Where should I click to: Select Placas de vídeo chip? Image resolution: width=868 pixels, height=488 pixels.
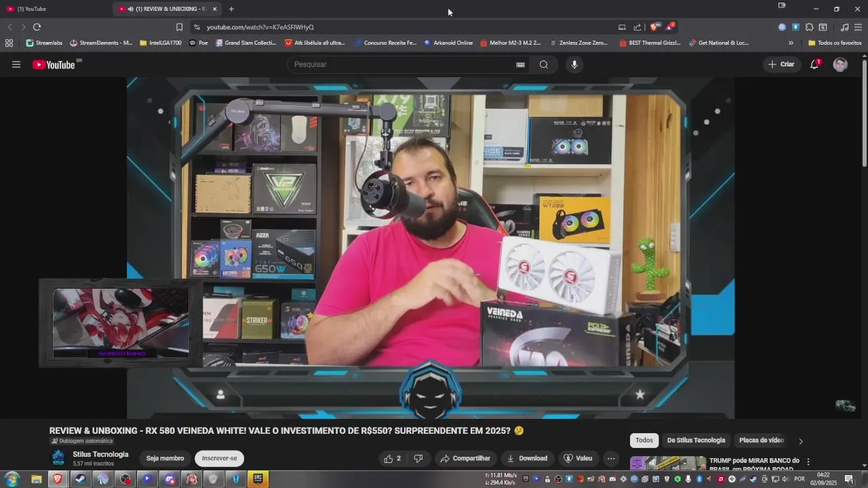point(762,441)
